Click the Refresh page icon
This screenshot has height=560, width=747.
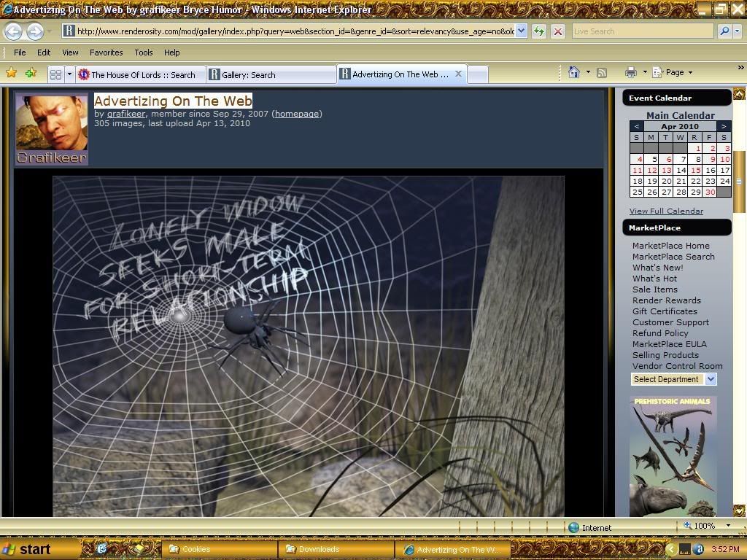point(539,31)
